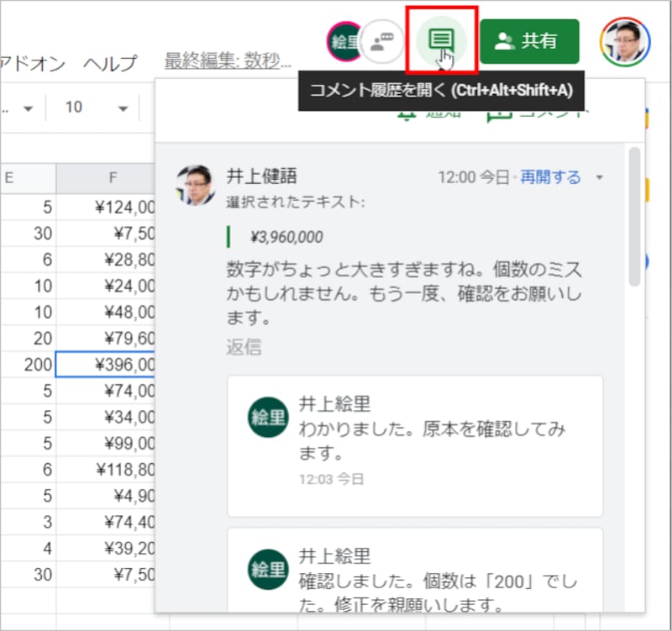Open the アドオン menu
672x631 pixels.
click(x=33, y=62)
